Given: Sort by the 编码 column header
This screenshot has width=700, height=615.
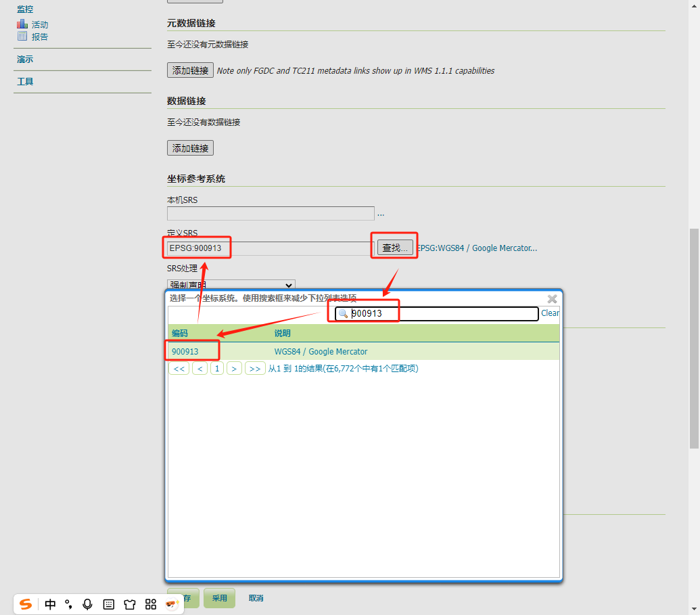Looking at the screenshot, I should tap(180, 333).
